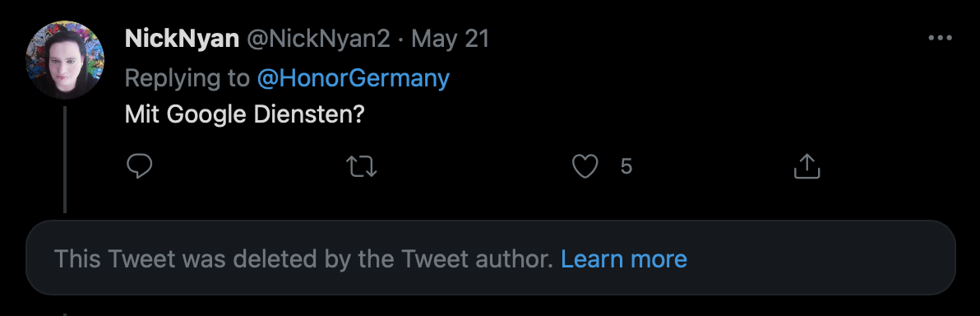Retweet the "Mit Google Diensten?" tweet
This screenshot has width=980, height=316.
click(362, 166)
